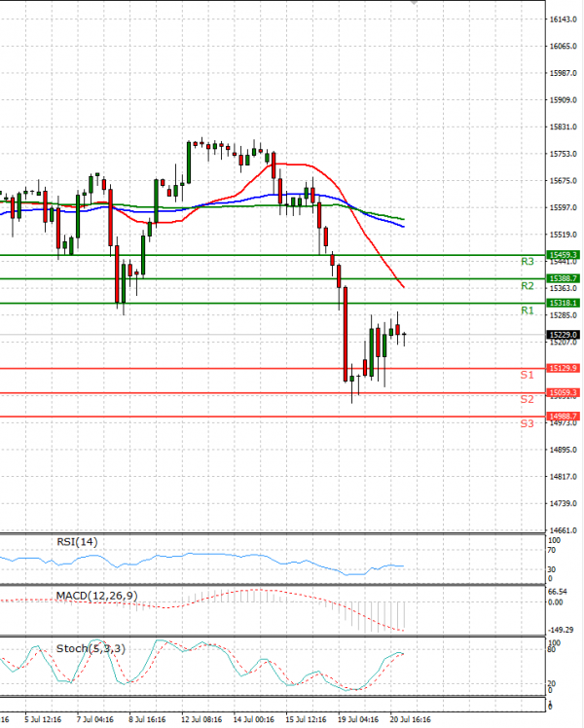This screenshot has width=584, height=728.
Task: Click the S1 support price tag 15129.9
Action: click(563, 368)
